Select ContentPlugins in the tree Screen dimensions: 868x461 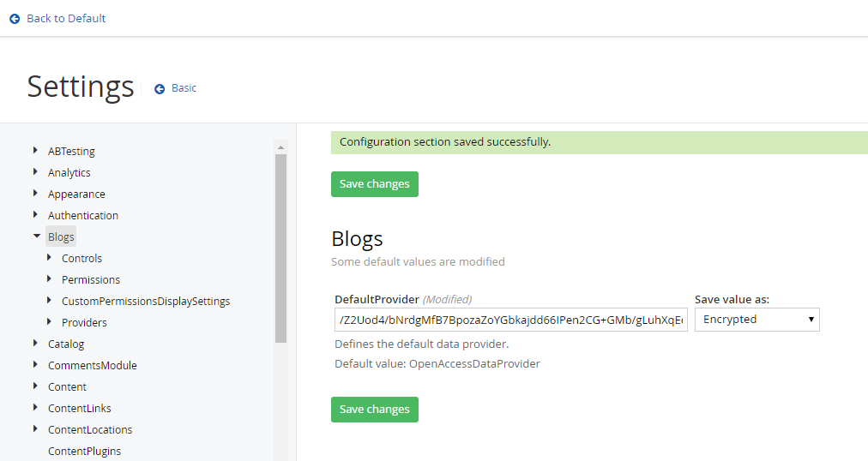click(x=84, y=451)
